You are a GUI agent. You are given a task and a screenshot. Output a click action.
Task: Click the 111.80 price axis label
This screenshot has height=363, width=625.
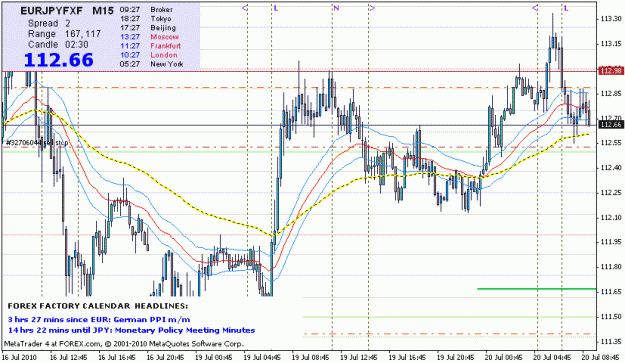click(611, 267)
